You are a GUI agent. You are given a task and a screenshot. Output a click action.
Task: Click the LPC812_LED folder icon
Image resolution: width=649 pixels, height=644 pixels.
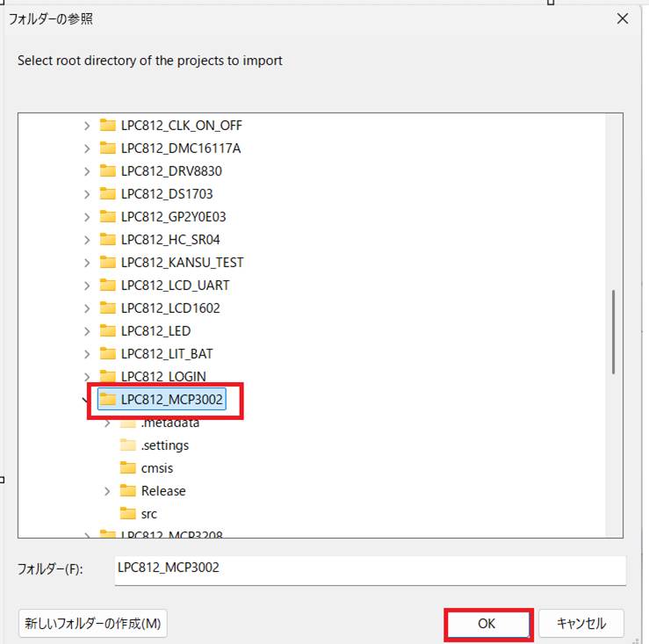tap(108, 331)
